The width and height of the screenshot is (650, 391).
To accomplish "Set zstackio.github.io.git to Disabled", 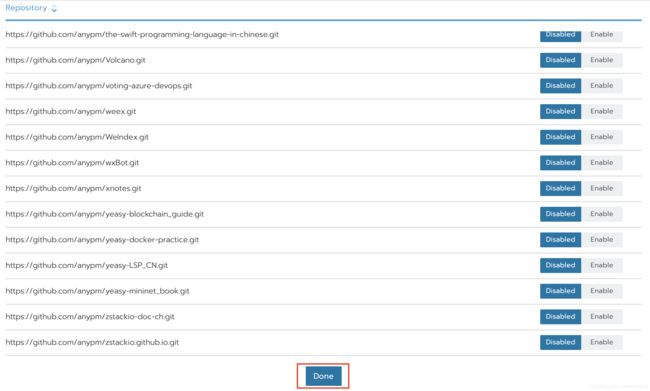I will pos(560,342).
